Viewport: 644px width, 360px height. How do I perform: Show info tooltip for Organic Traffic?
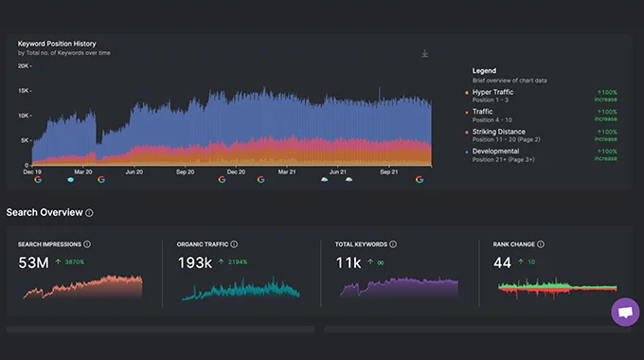(234, 244)
